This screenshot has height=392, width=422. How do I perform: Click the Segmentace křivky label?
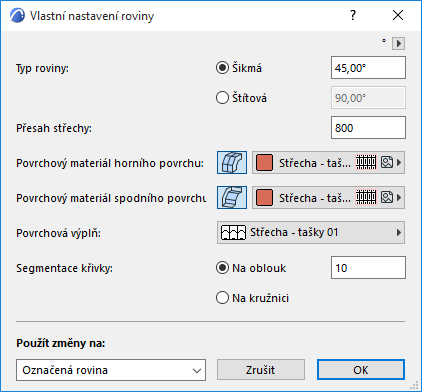[64, 268]
